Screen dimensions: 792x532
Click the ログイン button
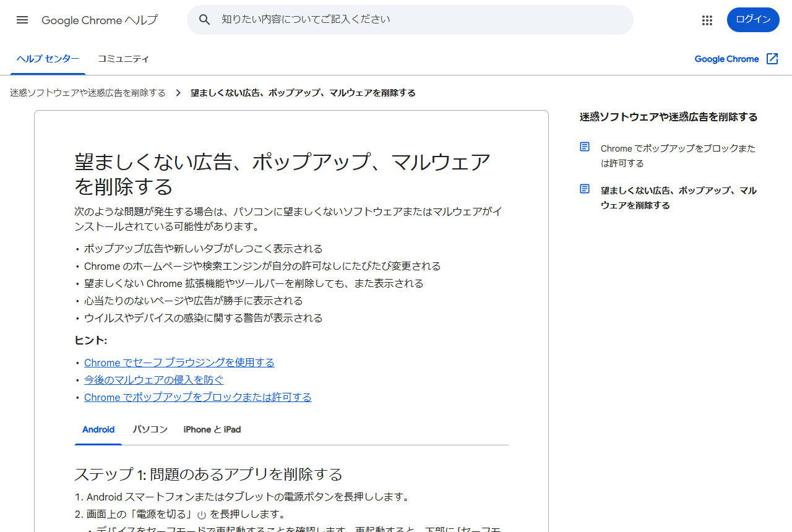pyautogui.click(x=753, y=20)
